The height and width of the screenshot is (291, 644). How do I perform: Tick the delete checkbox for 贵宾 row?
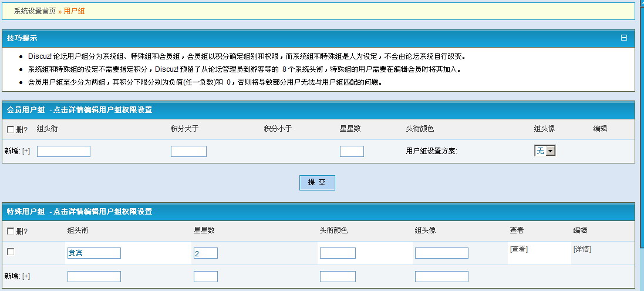click(11, 252)
